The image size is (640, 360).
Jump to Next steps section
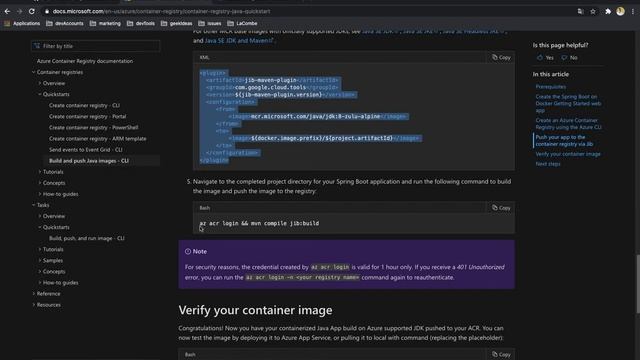click(x=548, y=164)
